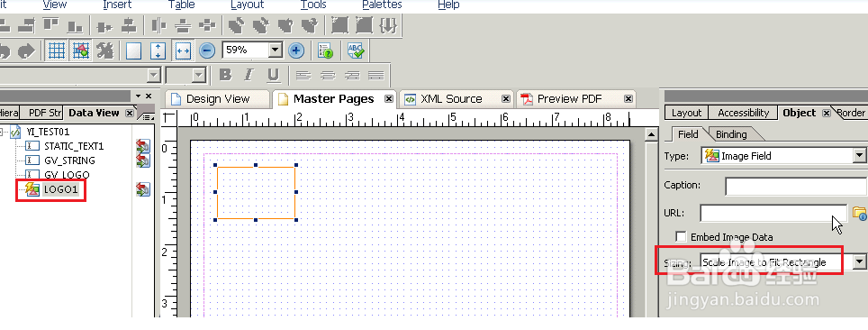Image resolution: width=868 pixels, height=330 pixels.
Task: Align text center
Action: click(328, 76)
